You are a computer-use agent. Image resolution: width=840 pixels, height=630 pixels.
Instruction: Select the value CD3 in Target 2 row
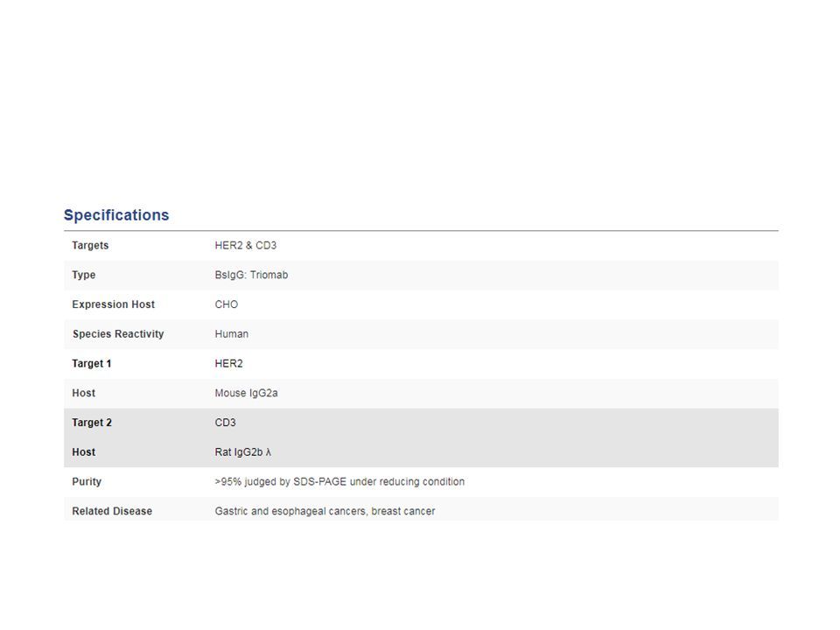click(225, 423)
